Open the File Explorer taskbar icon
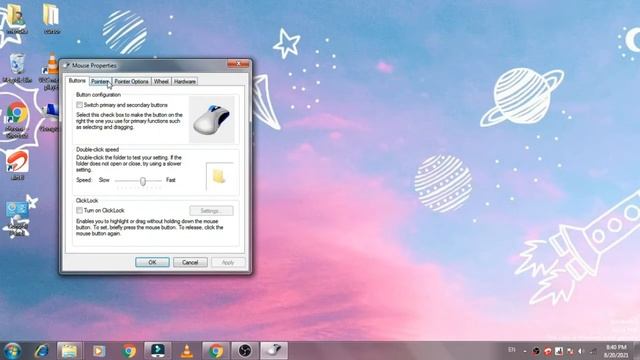The image size is (640, 360). (69, 351)
